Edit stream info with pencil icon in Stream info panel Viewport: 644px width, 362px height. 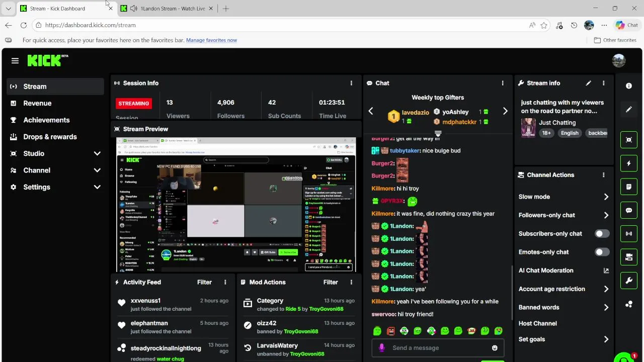click(588, 83)
